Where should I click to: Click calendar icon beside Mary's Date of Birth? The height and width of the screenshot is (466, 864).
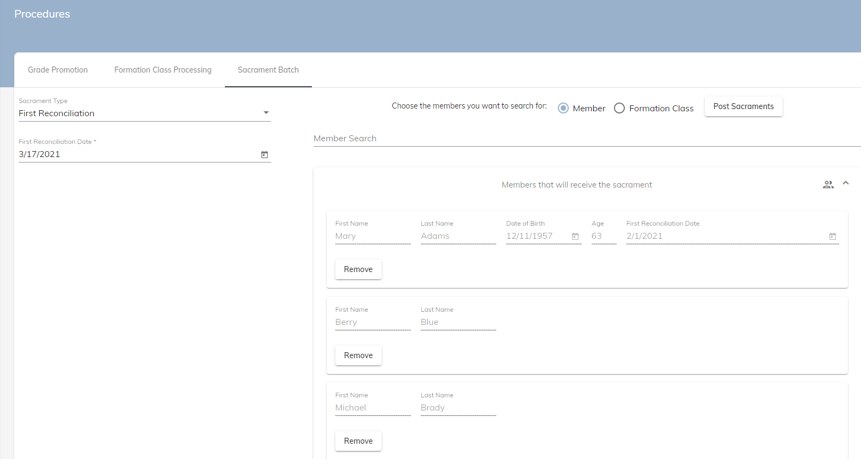click(x=575, y=237)
